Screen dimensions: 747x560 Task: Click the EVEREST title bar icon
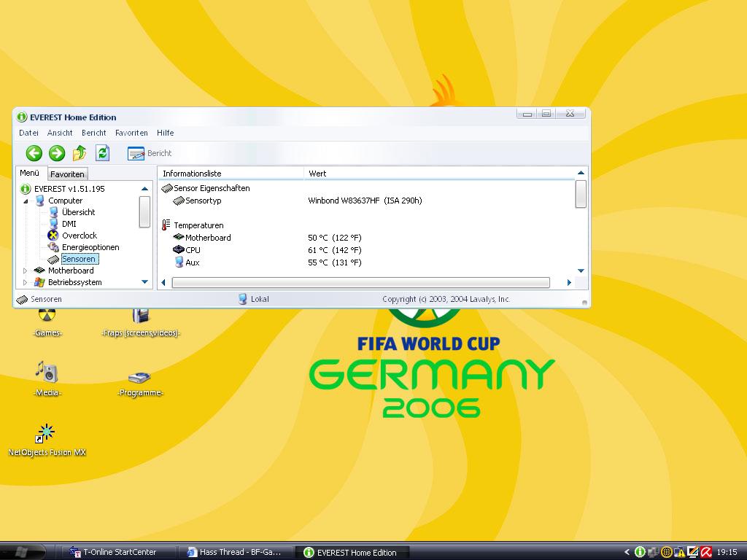tap(22, 117)
